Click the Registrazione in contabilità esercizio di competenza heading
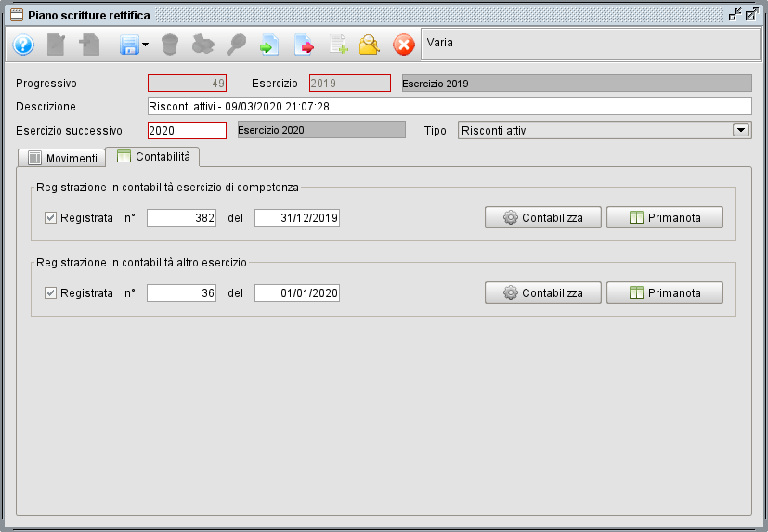This screenshot has width=768, height=532. pos(167,188)
